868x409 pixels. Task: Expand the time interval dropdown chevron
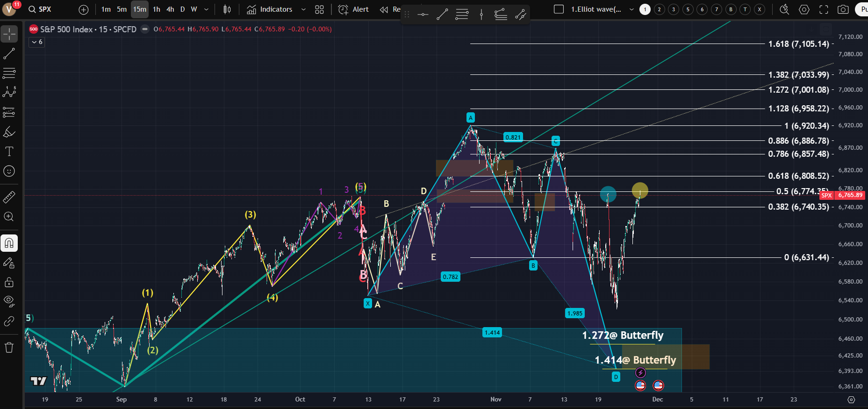(x=206, y=9)
